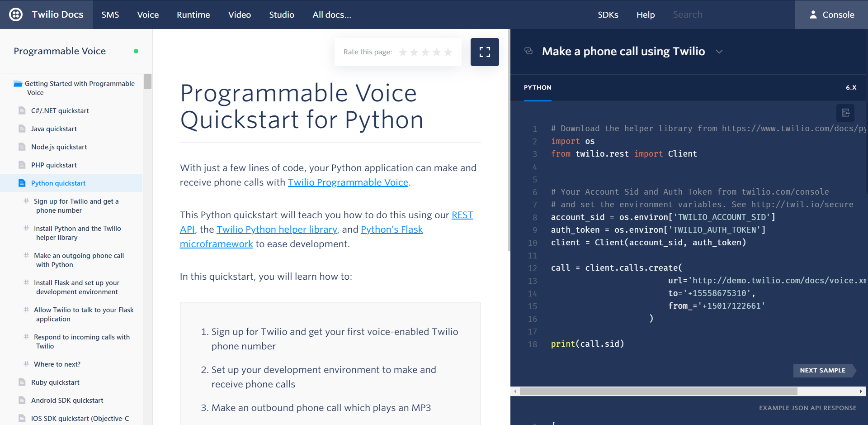Screen dimensions: 868x425
Task: Click the NEXT SAMPLE button
Action: tap(824, 370)
